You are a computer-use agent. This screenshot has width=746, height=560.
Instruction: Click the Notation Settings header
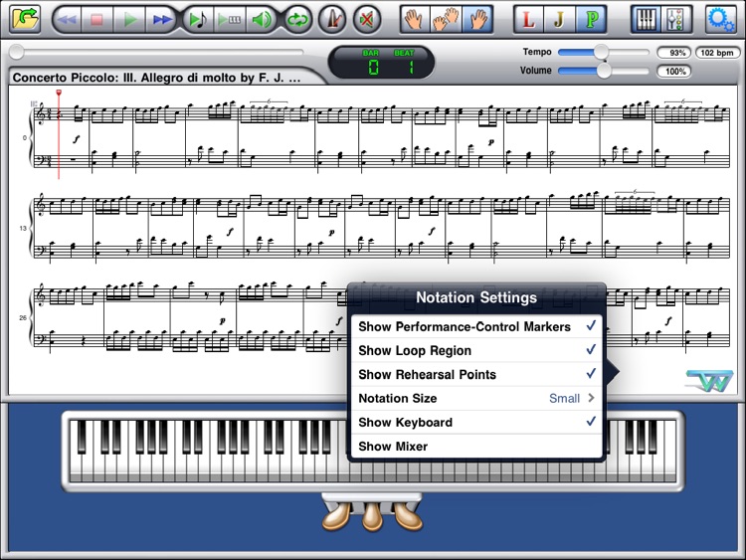click(476, 297)
